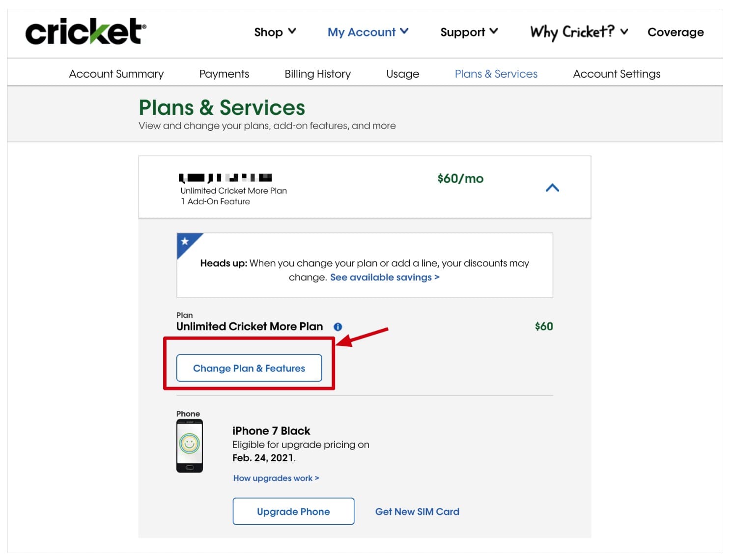Click the Change Plan & Features button
The image size is (734, 560).
[x=249, y=368]
